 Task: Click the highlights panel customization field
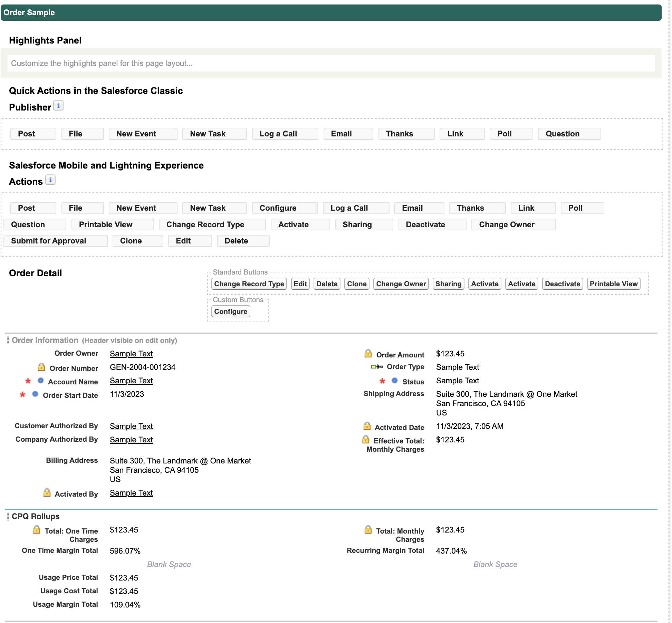(x=331, y=64)
